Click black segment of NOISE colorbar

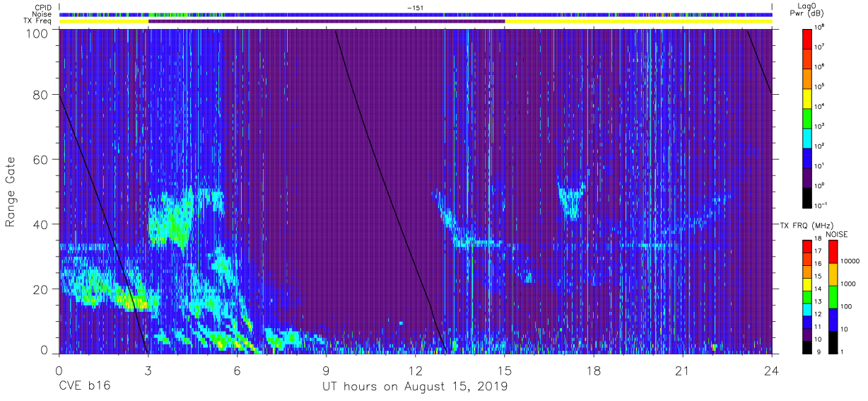832,342
